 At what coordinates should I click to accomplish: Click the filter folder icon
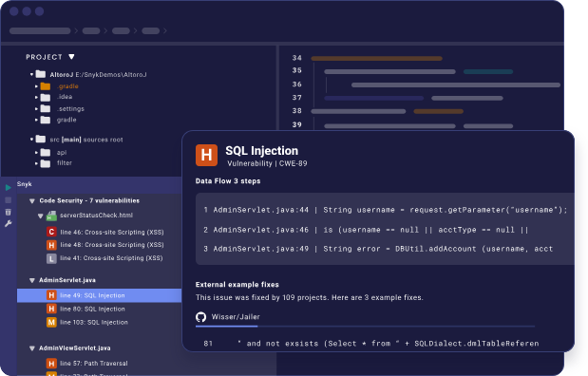pyautogui.click(x=46, y=163)
